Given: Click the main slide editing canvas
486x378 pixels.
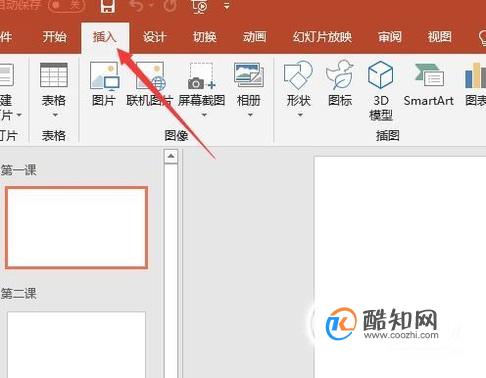Looking at the screenshot, I should (x=400, y=267).
